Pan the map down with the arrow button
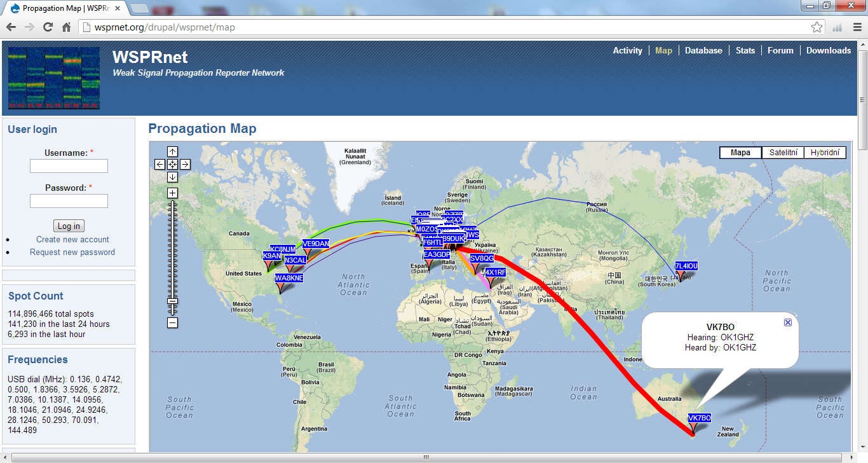This screenshot has height=463, width=868. tap(172, 177)
